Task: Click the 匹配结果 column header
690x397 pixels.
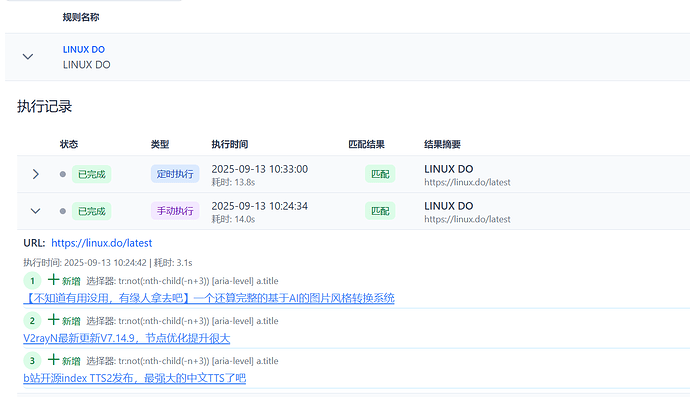Action: tap(367, 144)
